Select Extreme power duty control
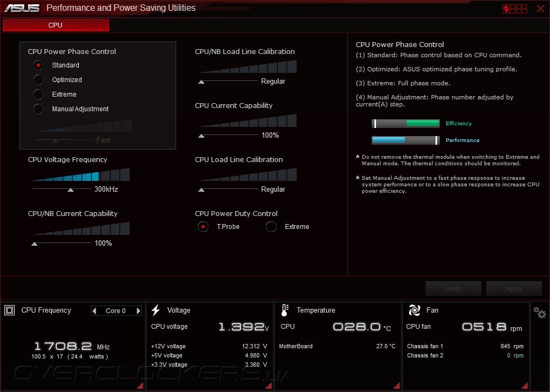 tap(271, 227)
